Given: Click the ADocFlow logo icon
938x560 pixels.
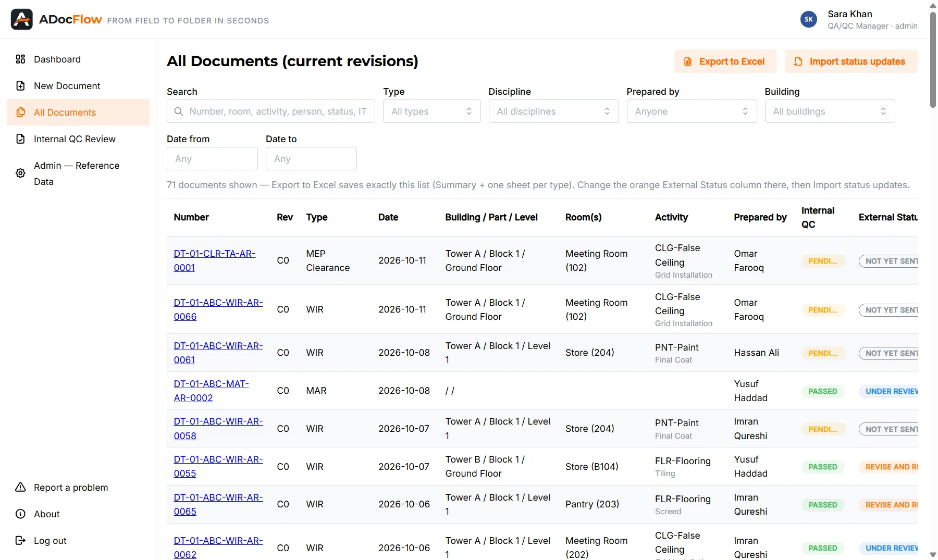Looking at the screenshot, I should pos(22,19).
